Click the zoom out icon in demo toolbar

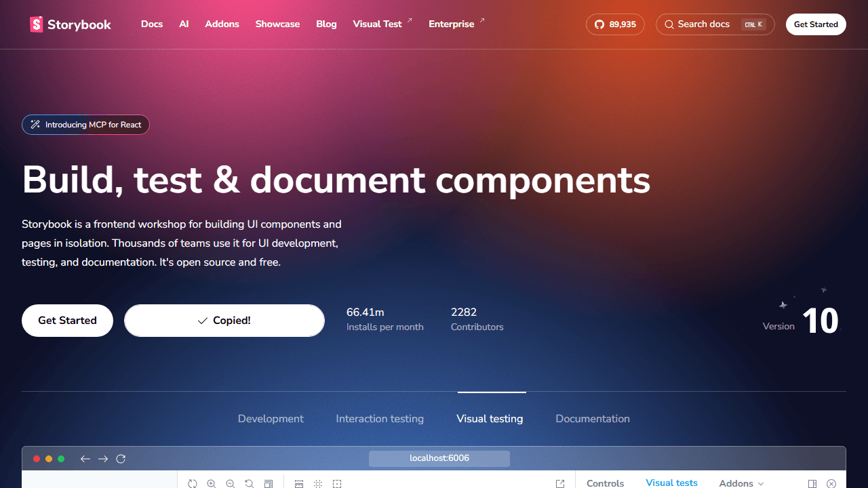(231, 483)
